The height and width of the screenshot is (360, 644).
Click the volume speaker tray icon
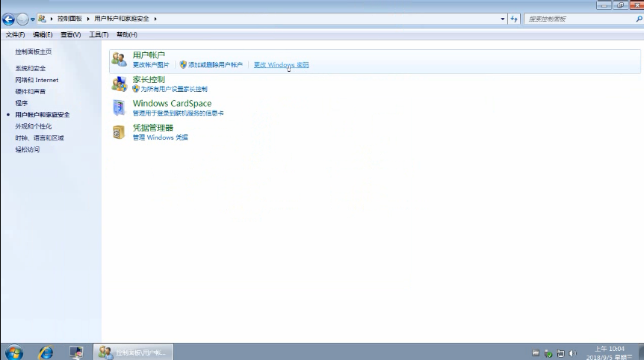[573, 353]
